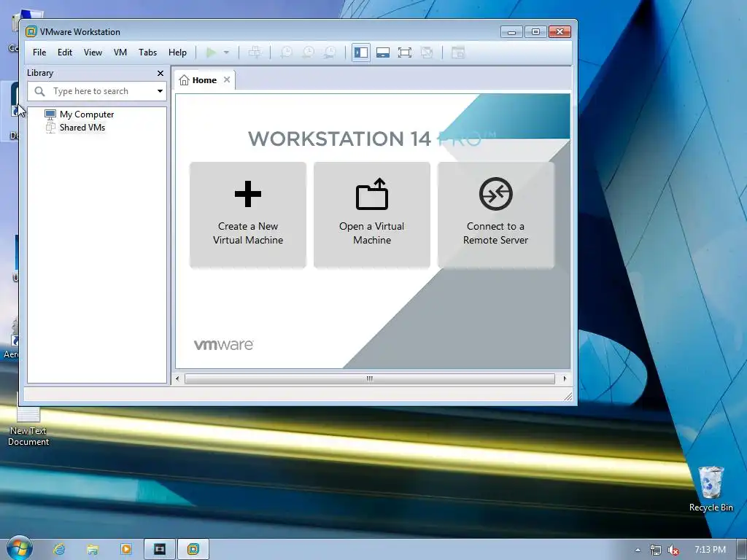747x560 pixels.
Task: Click the Library search field
Action: pos(97,91)
